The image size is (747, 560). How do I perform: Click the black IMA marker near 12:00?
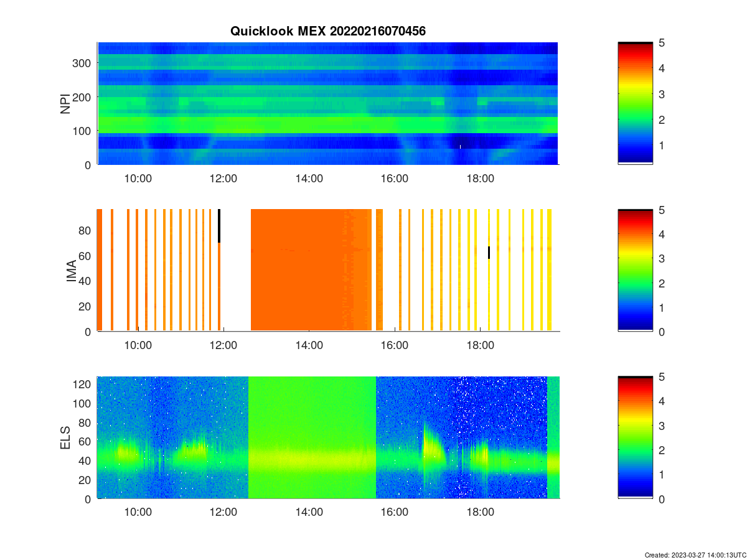pos(219,226)
